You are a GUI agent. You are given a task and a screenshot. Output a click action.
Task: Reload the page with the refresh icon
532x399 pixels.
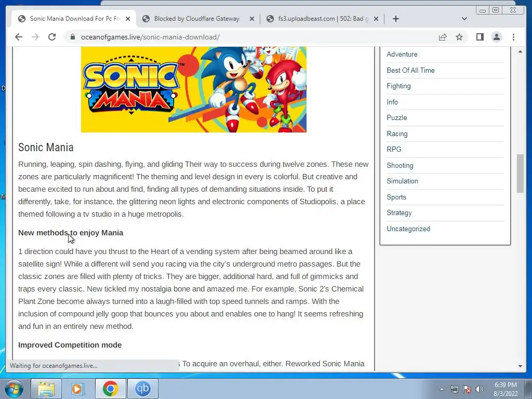52,37
